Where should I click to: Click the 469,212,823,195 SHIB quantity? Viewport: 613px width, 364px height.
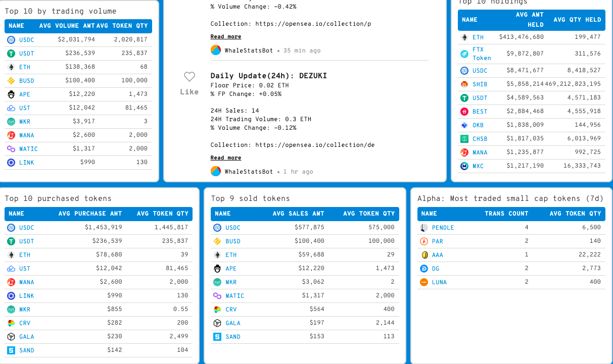pos(573,84)
